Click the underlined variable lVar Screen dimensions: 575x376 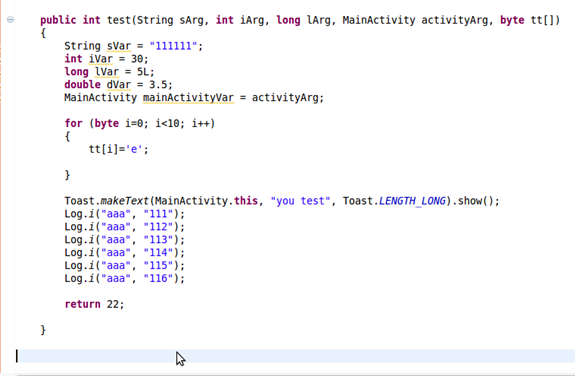point(106,72)
